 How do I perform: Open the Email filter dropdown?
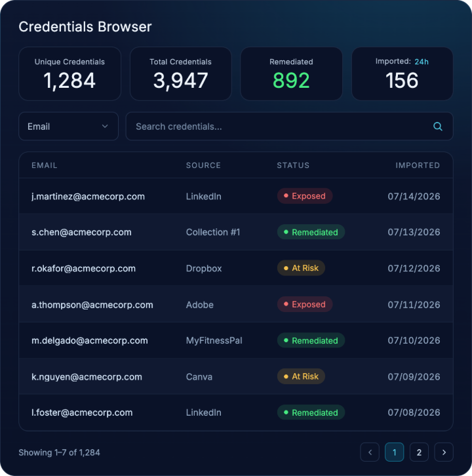(x=69, y=127)
